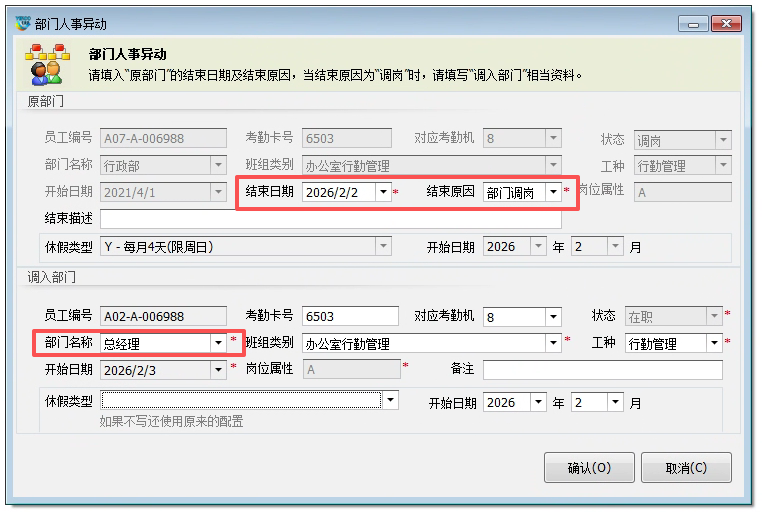The image size is (762, 512).
Task: Click the 调入部门 section label
Action: [52, 277]
